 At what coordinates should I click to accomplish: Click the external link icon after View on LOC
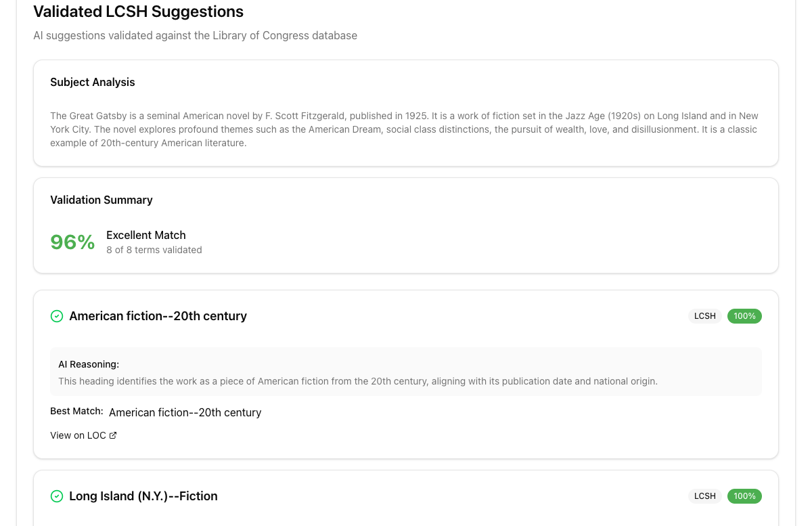click(x=113, y=435)
